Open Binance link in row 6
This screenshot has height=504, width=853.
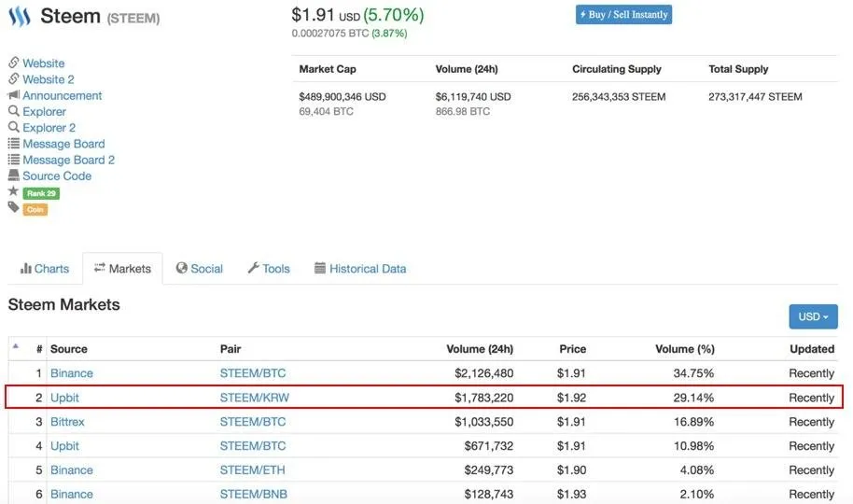[x=72, y=495]
